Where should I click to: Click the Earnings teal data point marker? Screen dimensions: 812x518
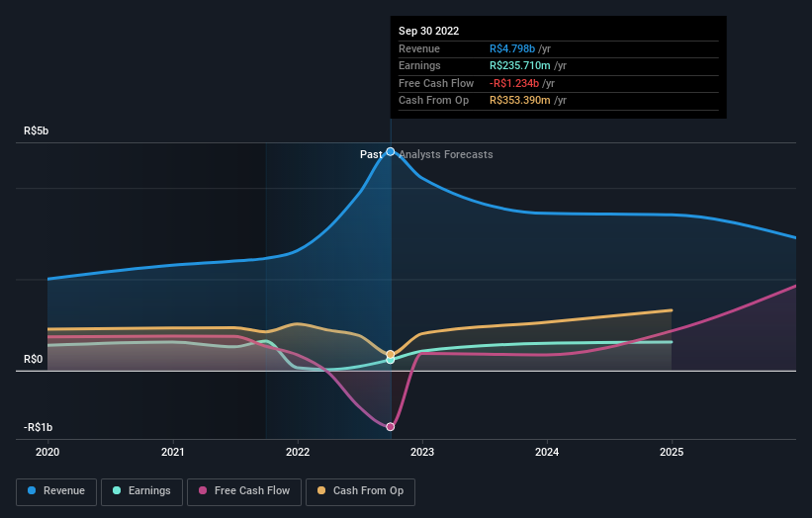[391, 360]
